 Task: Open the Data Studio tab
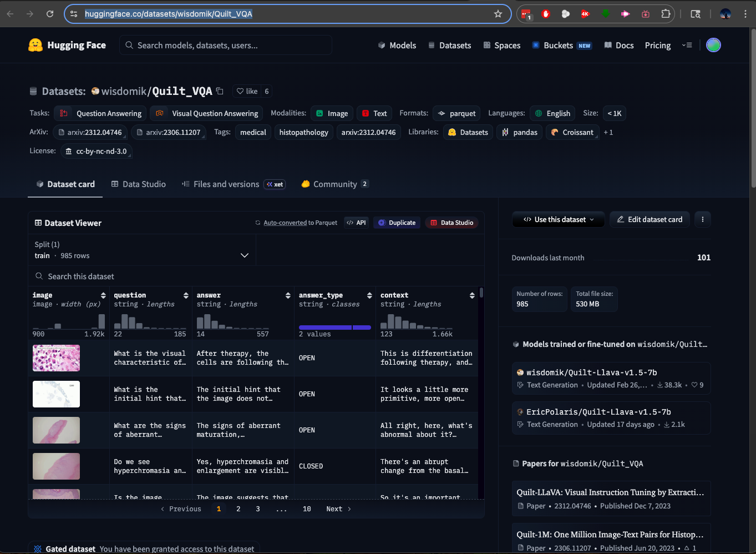pyautogui.click(x=139, y=184)
